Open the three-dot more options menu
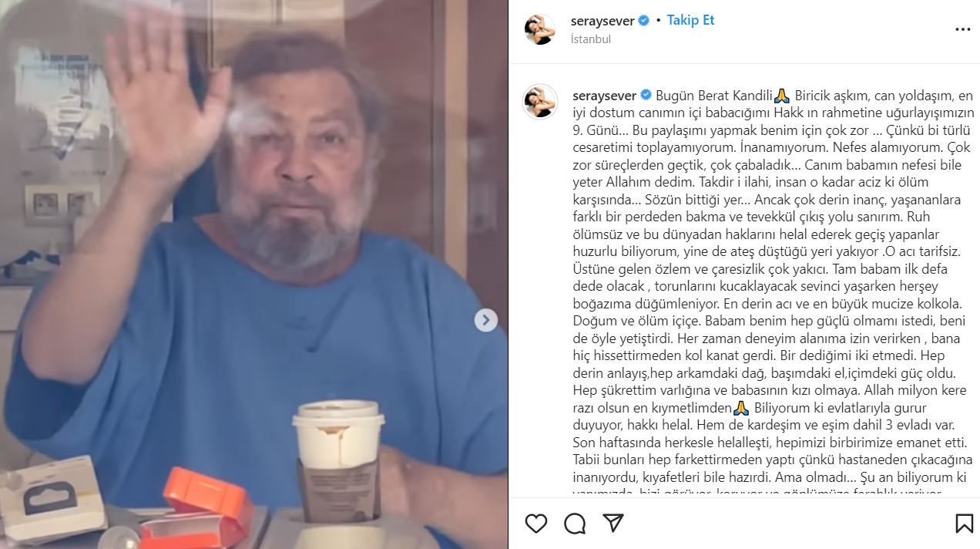This screenshot has height=549, width=980. 963,29
